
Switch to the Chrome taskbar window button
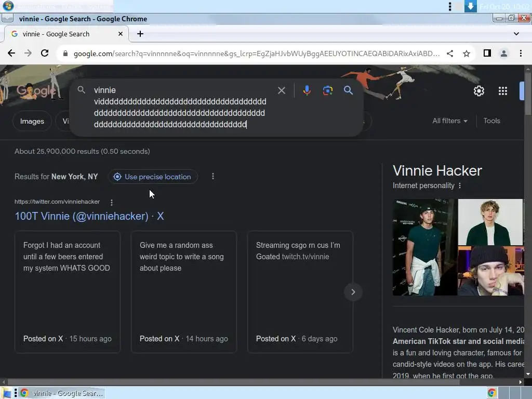[x=61, y=393]
